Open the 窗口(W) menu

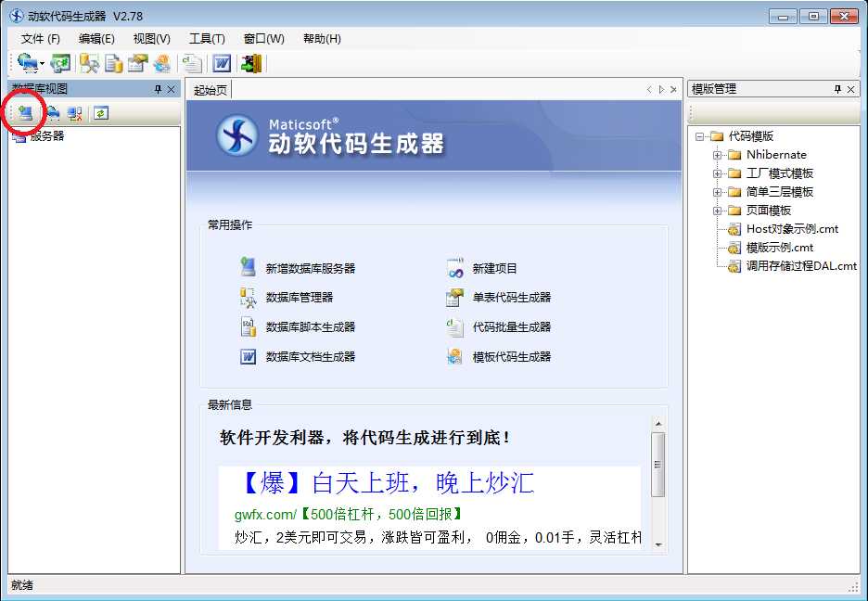coord(264,39)
